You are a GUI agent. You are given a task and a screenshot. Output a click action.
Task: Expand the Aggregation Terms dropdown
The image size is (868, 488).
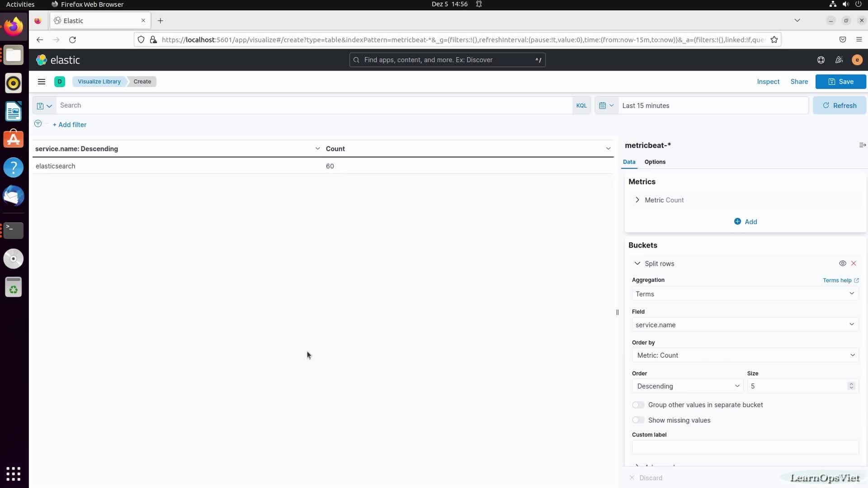(744, 293)
